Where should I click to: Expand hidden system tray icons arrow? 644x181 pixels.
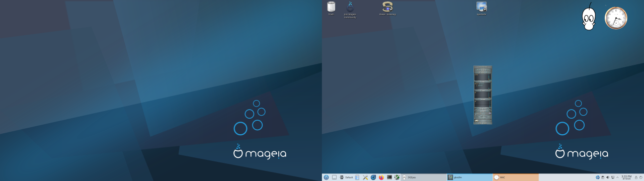(617, 177)
